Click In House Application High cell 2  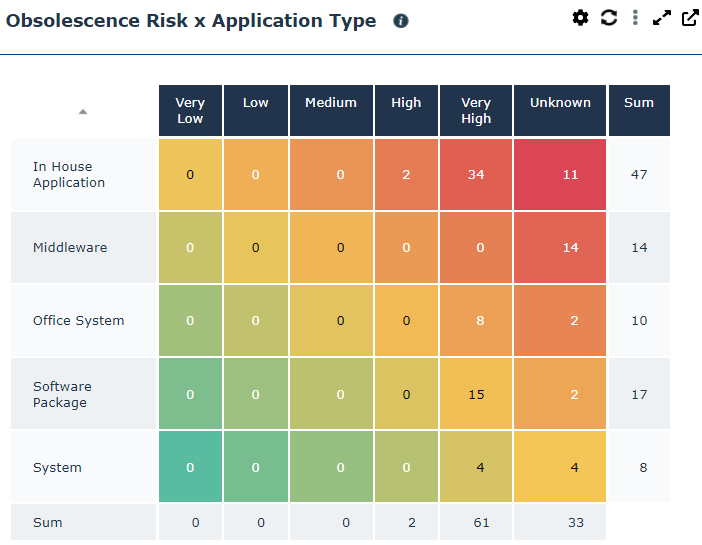[x=406, y=174]
